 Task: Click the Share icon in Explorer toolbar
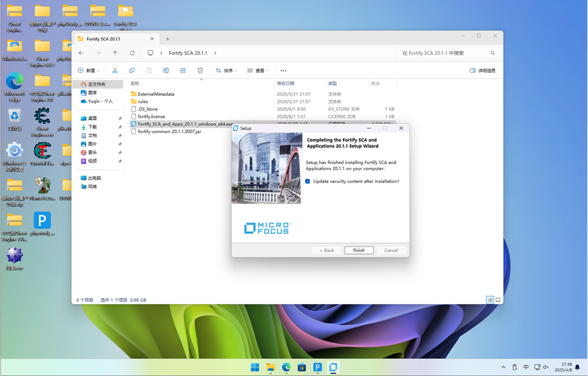[x=183, y=71]
